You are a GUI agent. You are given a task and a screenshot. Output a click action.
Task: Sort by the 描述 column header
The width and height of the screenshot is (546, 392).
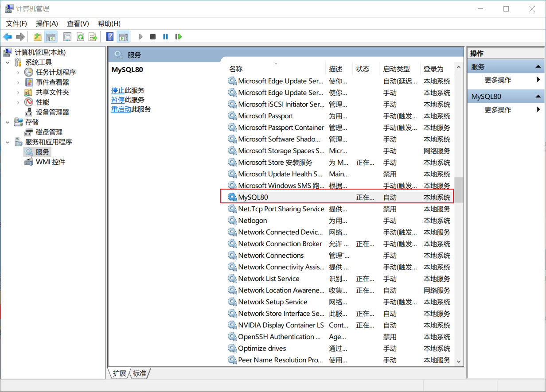pyautogui.click(x=339, y=69)
